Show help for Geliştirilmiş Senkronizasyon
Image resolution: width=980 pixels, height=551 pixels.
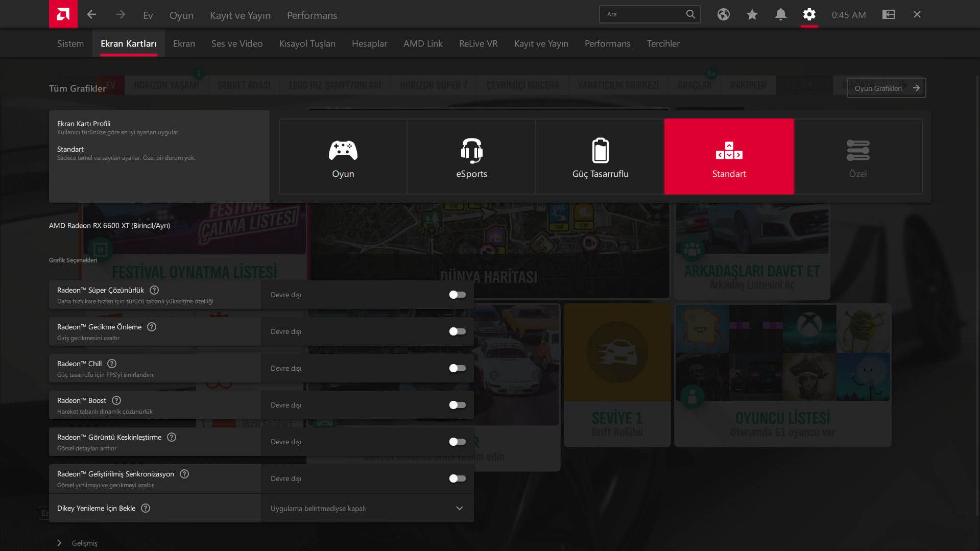pos(184,474)
